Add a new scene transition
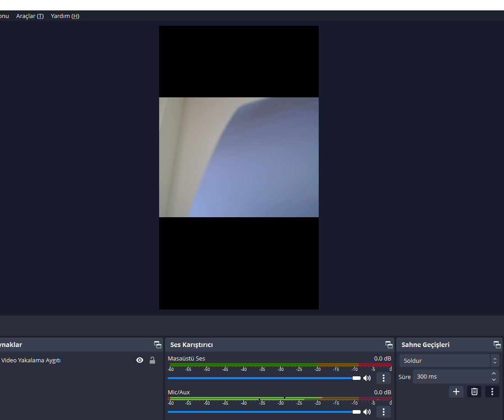 pyautogui.click(x=456, y=392)
